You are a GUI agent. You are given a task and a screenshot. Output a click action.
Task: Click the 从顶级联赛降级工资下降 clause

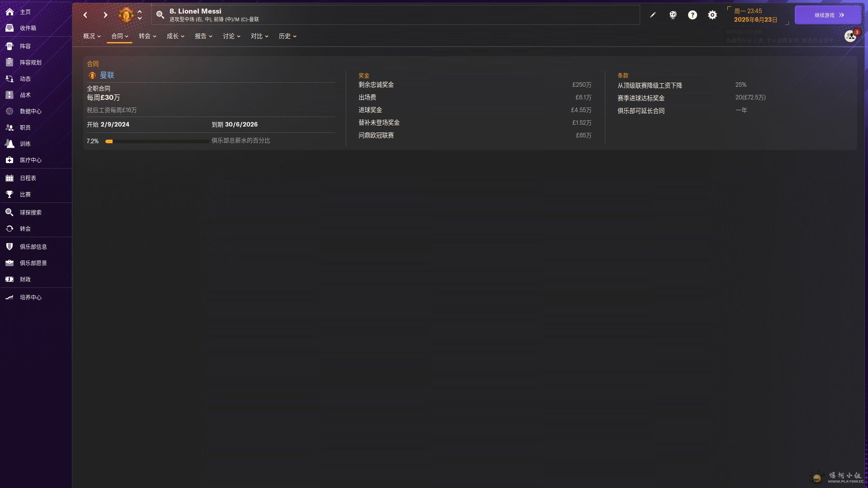point(650,85)
